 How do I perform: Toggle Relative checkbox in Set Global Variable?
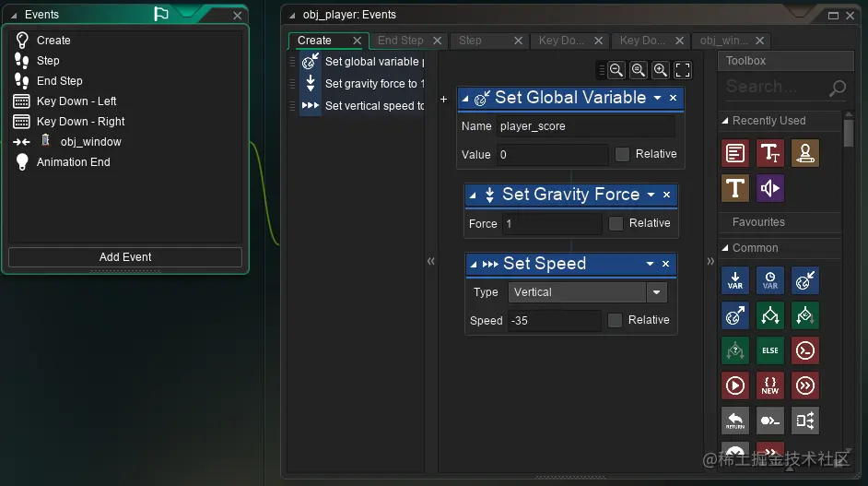click(622, 154)
